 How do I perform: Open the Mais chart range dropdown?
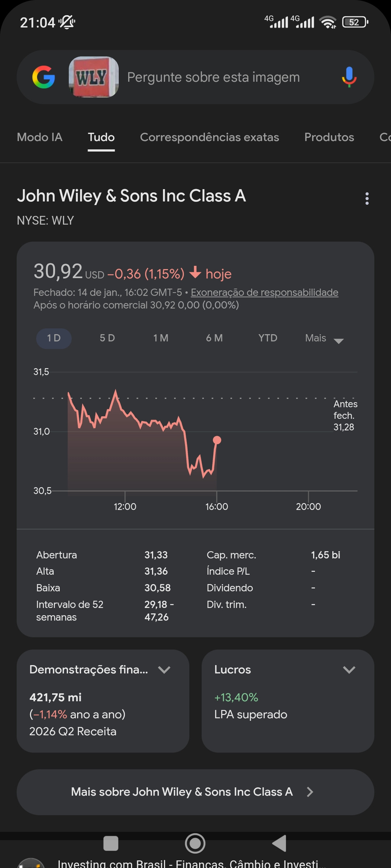pyautogui.click(x=324, y=339)
